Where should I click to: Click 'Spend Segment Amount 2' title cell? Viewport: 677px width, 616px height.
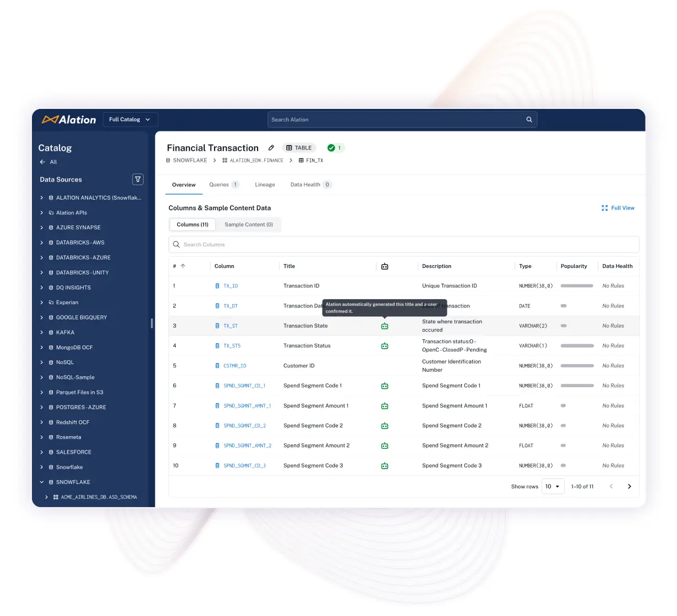[316, 446]
